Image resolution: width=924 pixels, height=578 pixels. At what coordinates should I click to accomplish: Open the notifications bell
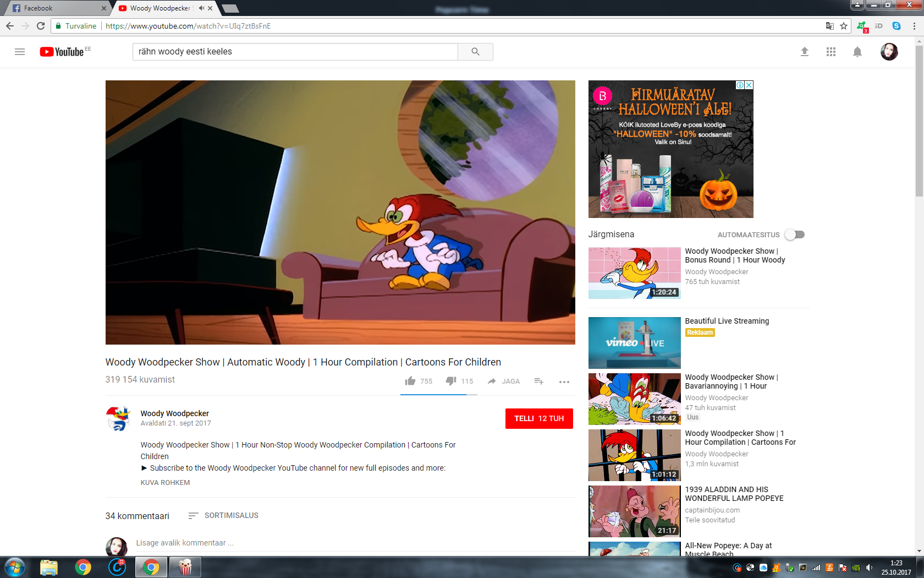coord(857,52)
